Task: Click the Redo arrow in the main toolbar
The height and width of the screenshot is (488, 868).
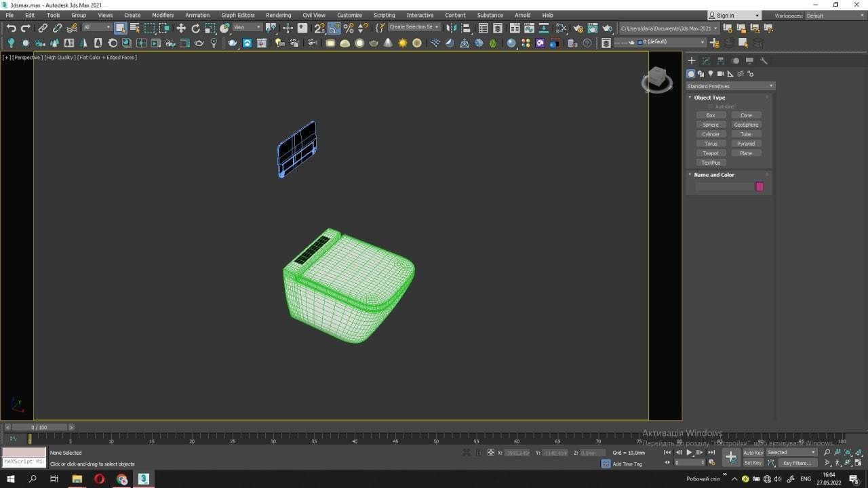Action: [x=26, y=28]
